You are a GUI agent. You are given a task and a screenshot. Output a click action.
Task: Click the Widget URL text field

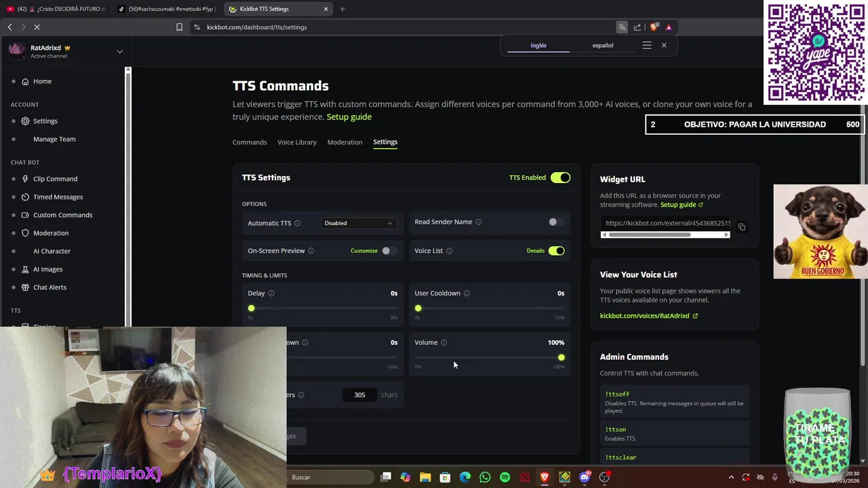666,223
